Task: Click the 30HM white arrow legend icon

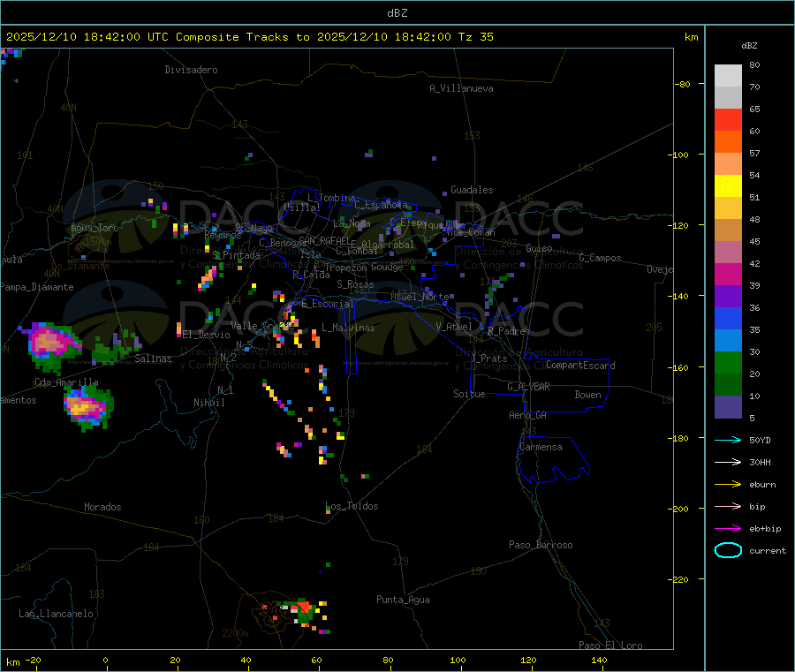Action: [x=728, y=462]
